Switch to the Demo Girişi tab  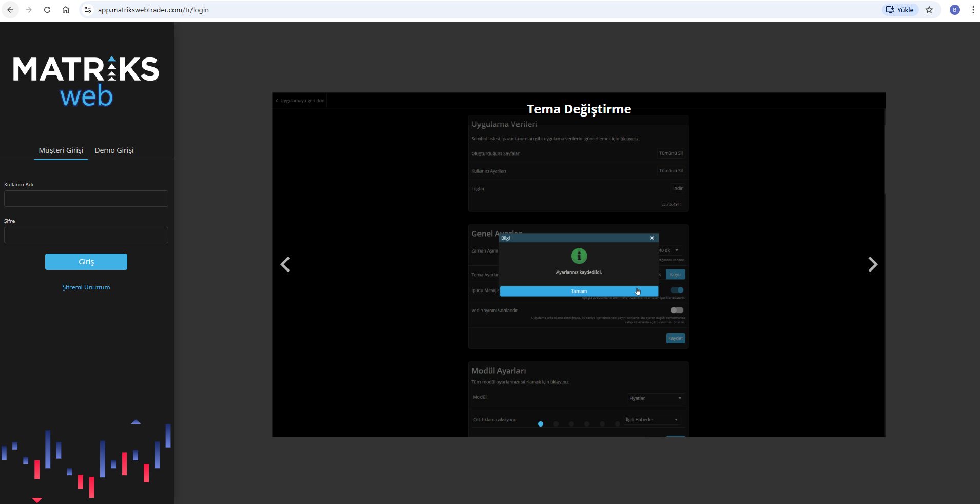click(x=114, y=150)
